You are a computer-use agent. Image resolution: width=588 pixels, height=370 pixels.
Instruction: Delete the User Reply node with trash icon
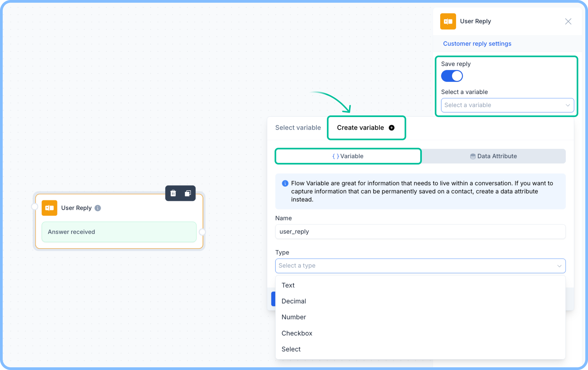[x=173, y=193]
